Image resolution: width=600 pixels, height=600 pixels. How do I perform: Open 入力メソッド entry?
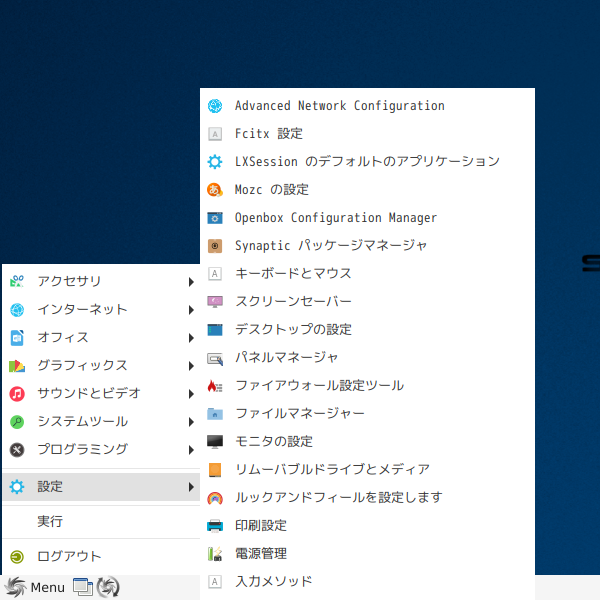[367, 582]
